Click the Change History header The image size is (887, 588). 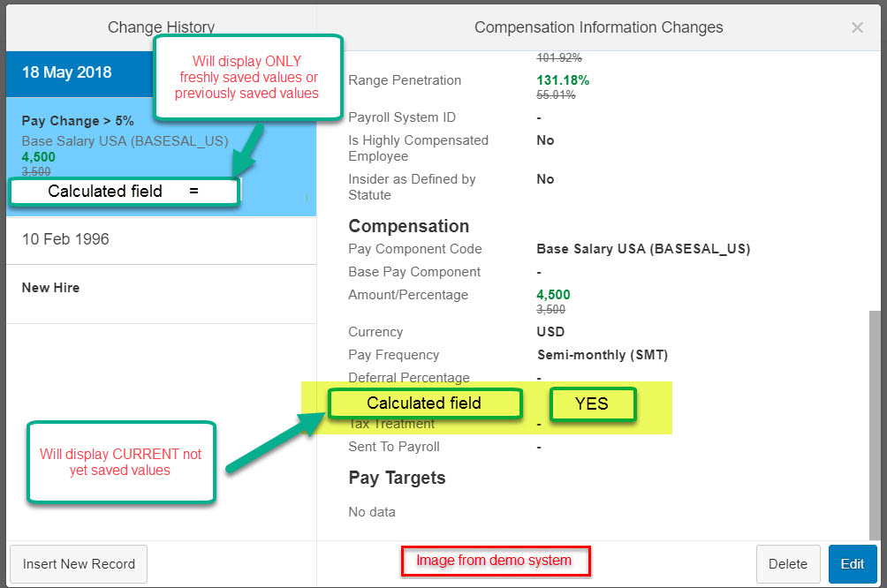(161, 27)
